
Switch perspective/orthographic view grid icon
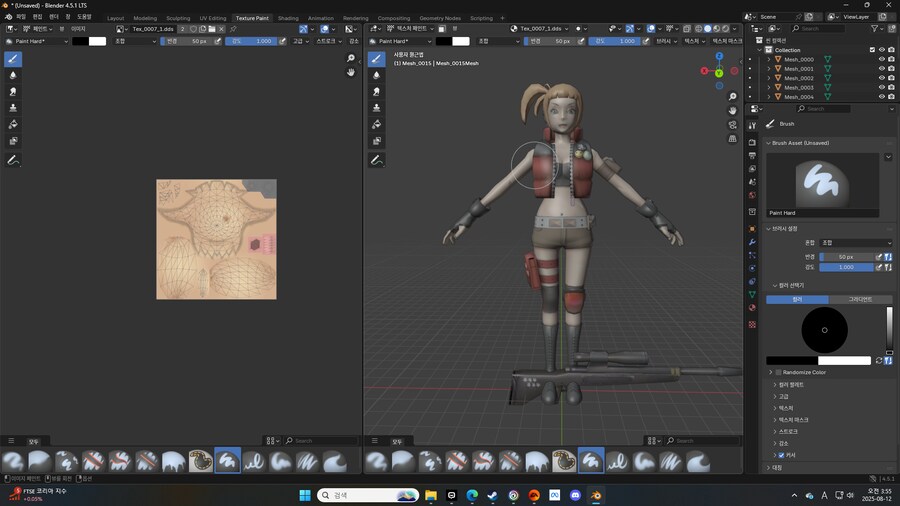point(732,139)
